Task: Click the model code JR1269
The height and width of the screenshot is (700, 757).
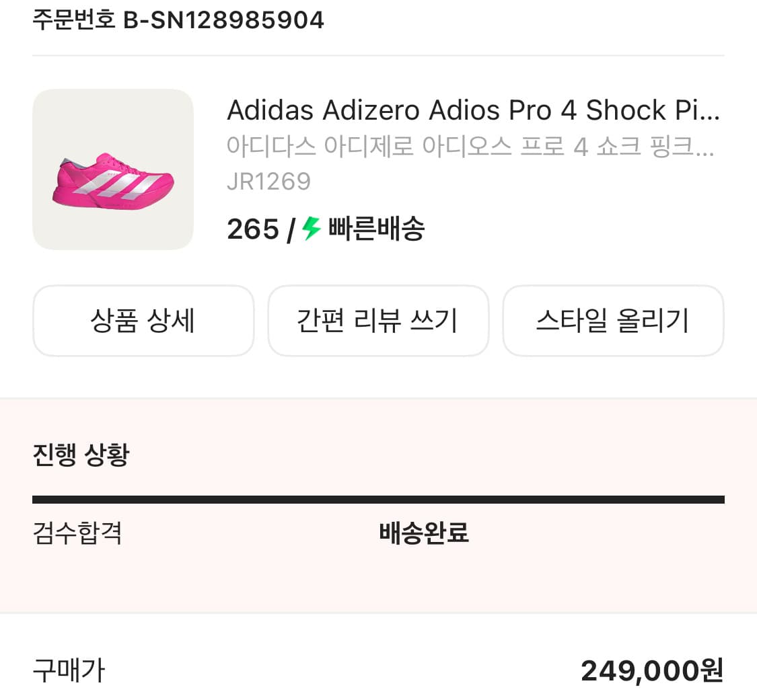Action: pyautogui.click(x=268, y=180)
